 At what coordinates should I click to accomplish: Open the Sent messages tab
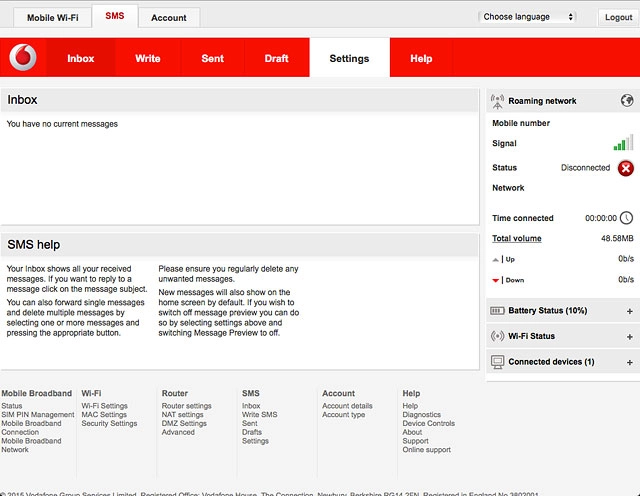pyautogui.click(x=213, y=58)
